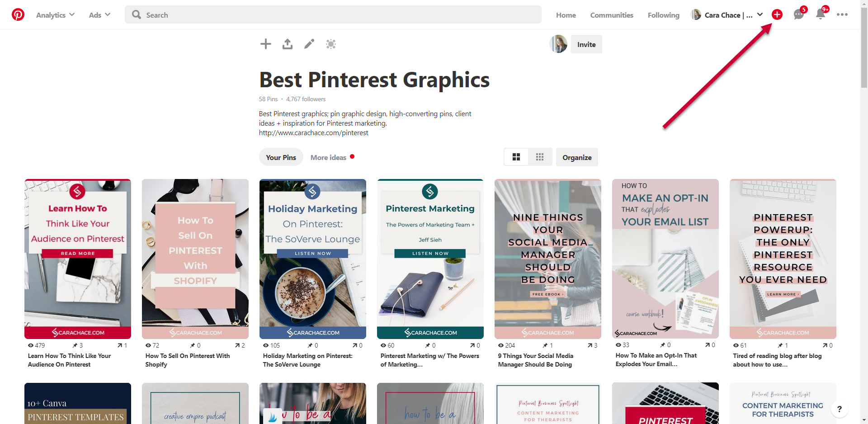Click the 60 impressions eye icon
This screenshot has height=424, width=868.
click(383, 345)
